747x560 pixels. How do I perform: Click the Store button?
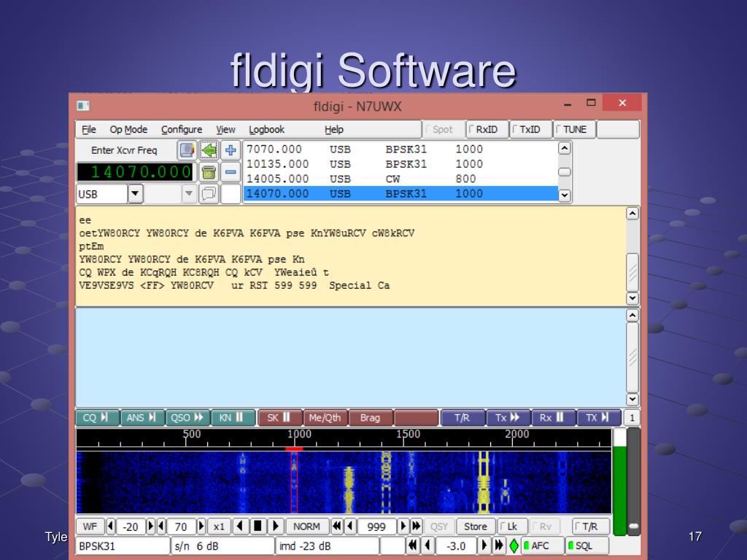(x=476, y=526)
